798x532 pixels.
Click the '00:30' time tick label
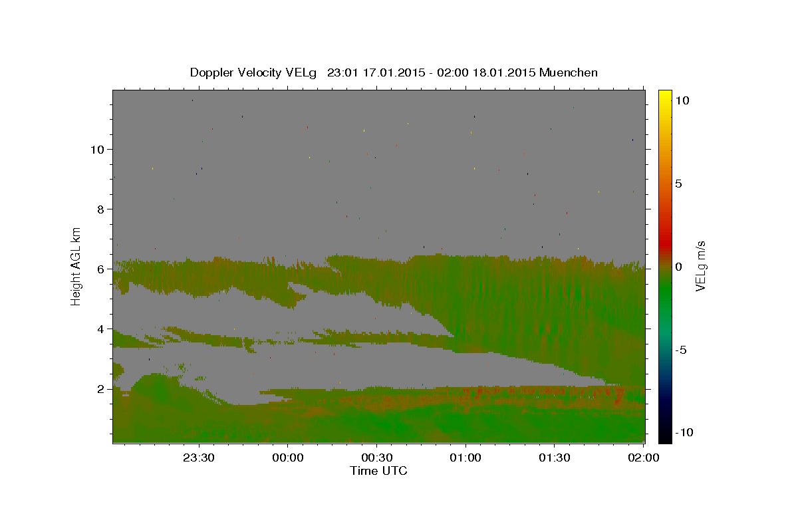click(x=376, y=458)
